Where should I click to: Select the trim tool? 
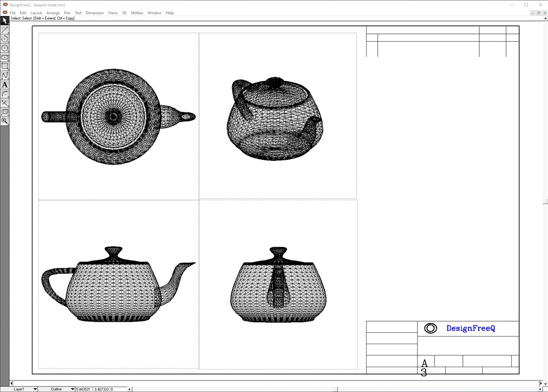click(x=5, y=103)
